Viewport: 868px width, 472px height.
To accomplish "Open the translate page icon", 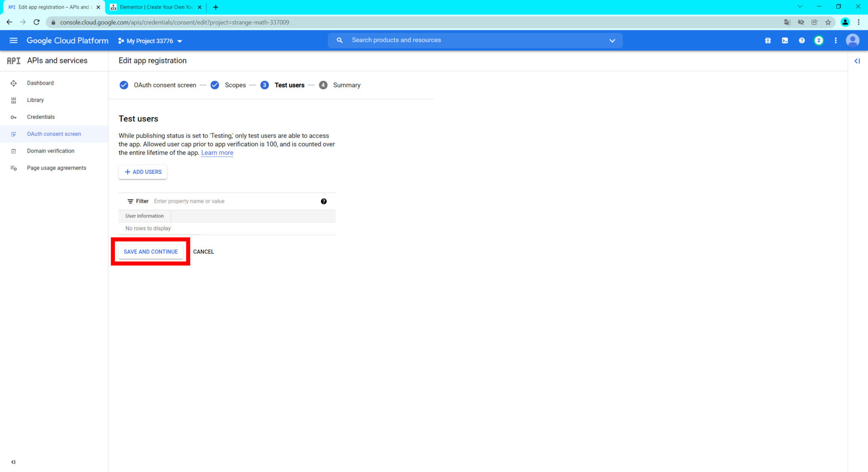I will pos(787,22).
